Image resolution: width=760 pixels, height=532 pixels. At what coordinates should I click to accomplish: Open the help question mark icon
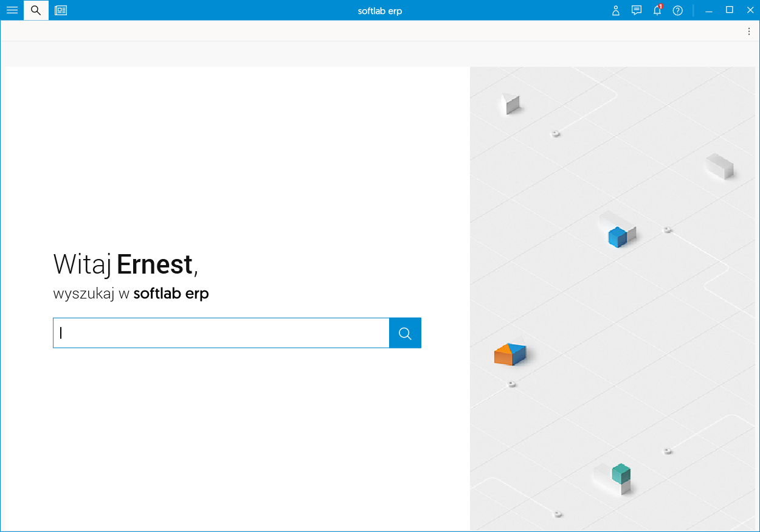pyautogui.click(x=678, y=10)
